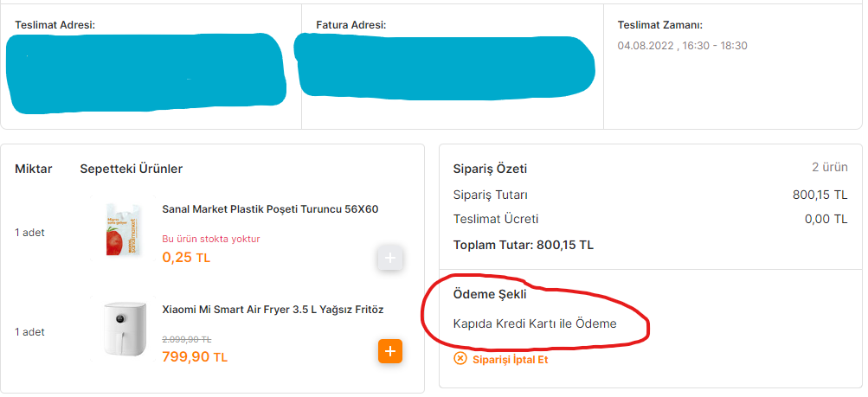Click the Teslimat Adresi label

pos(55,25)
